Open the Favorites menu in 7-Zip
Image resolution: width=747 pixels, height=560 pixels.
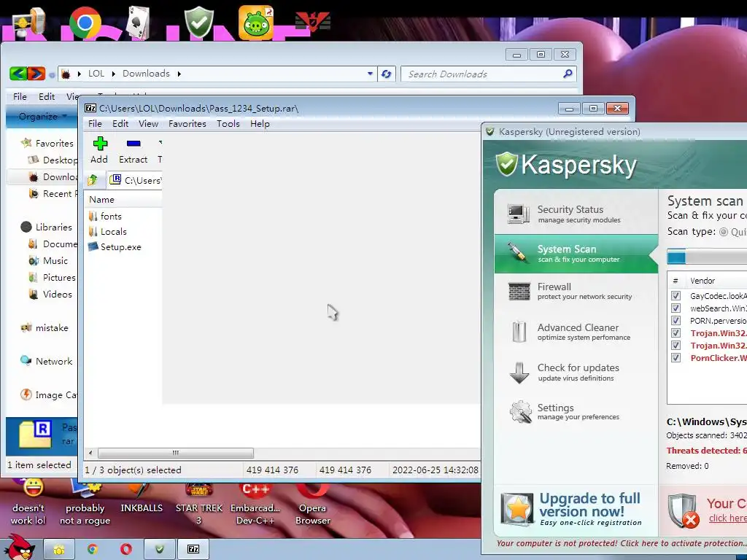click(x=187, y=124)
